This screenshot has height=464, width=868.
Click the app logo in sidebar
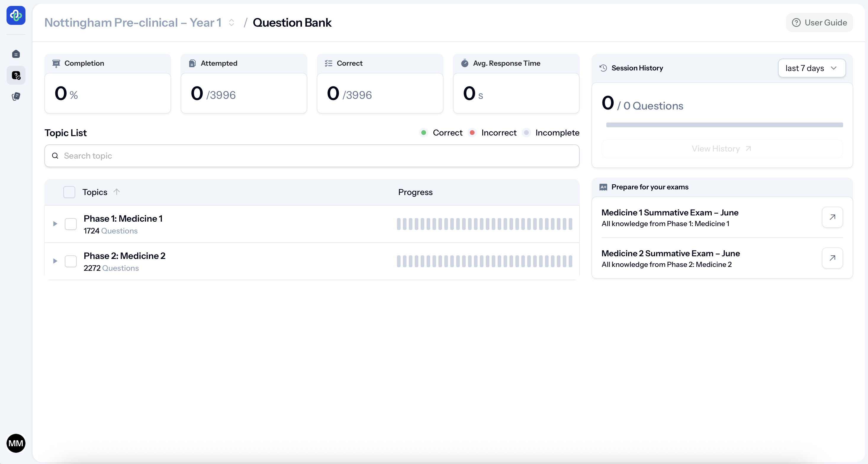tap(16, 15)
